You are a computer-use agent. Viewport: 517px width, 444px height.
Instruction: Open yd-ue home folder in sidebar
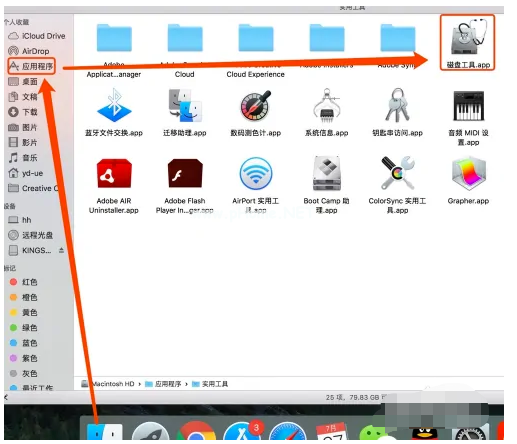pos(26,173)
